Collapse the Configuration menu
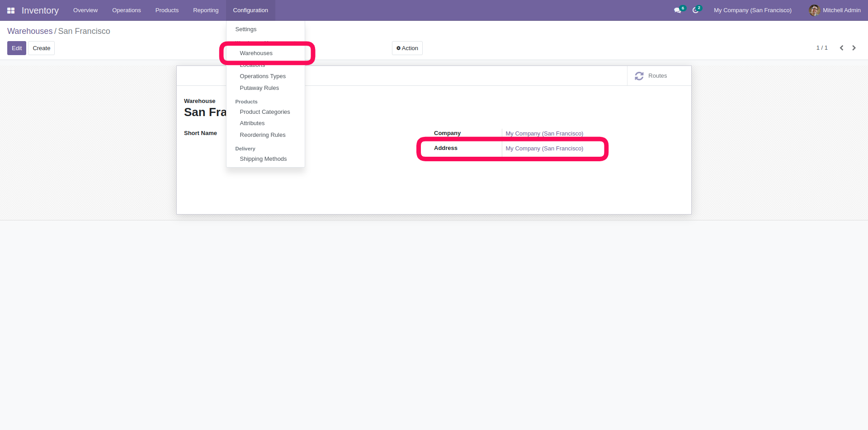Screen dimensions: 868x430 (x=250, y=10)
